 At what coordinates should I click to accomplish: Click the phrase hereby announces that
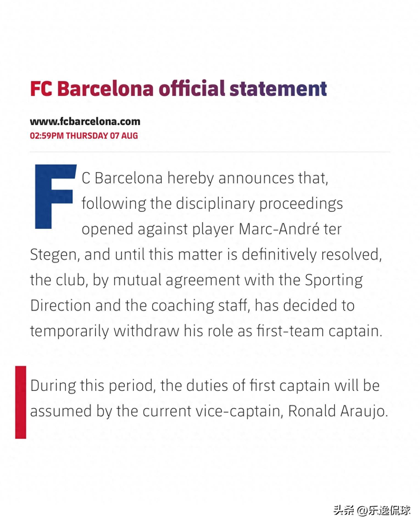point(247,178)
